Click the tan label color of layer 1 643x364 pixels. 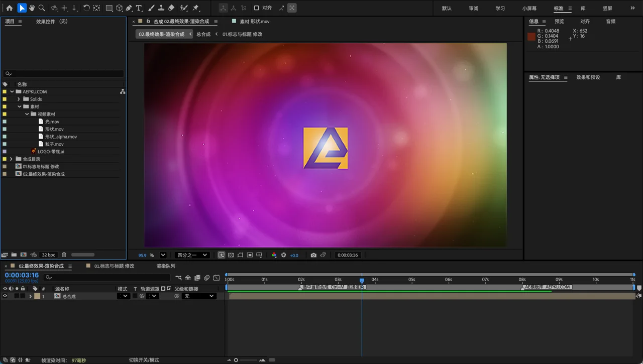pos(37,296)
